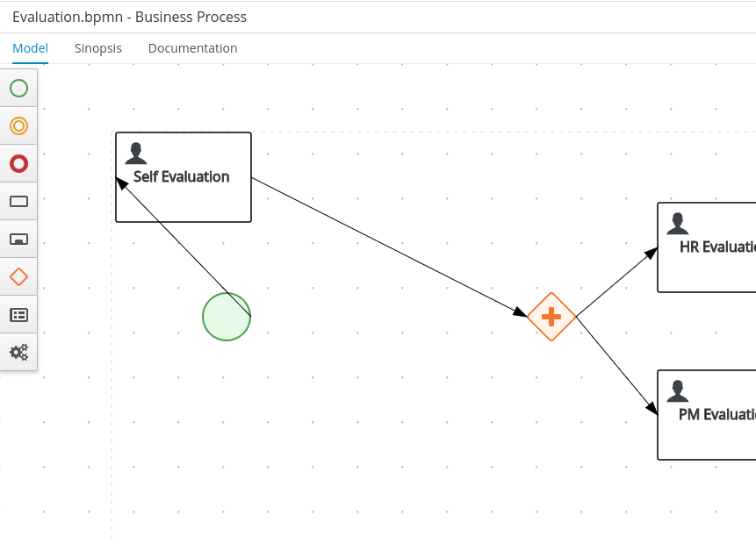Open Activities palette rectangle icon
This screenshot has height=544, width=756.
(x=18, y=201)
